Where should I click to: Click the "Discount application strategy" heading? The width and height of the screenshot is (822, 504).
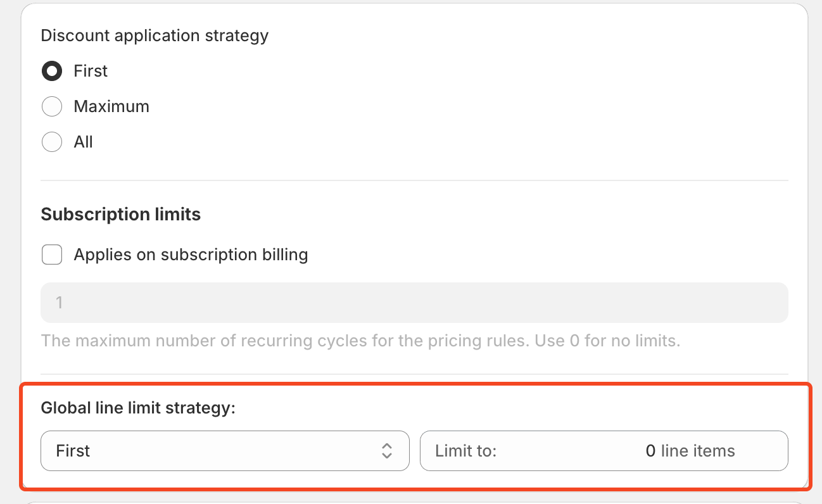tap(155, 35)
